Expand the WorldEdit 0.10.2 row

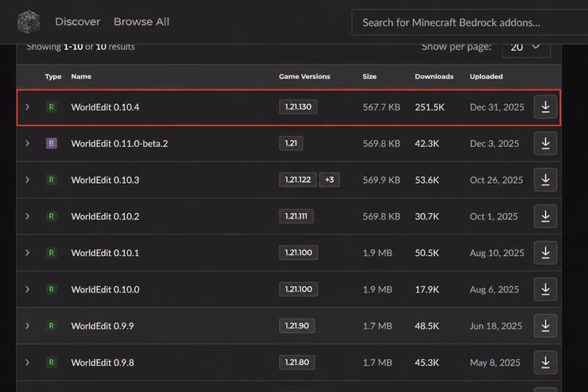pos(27,216)
